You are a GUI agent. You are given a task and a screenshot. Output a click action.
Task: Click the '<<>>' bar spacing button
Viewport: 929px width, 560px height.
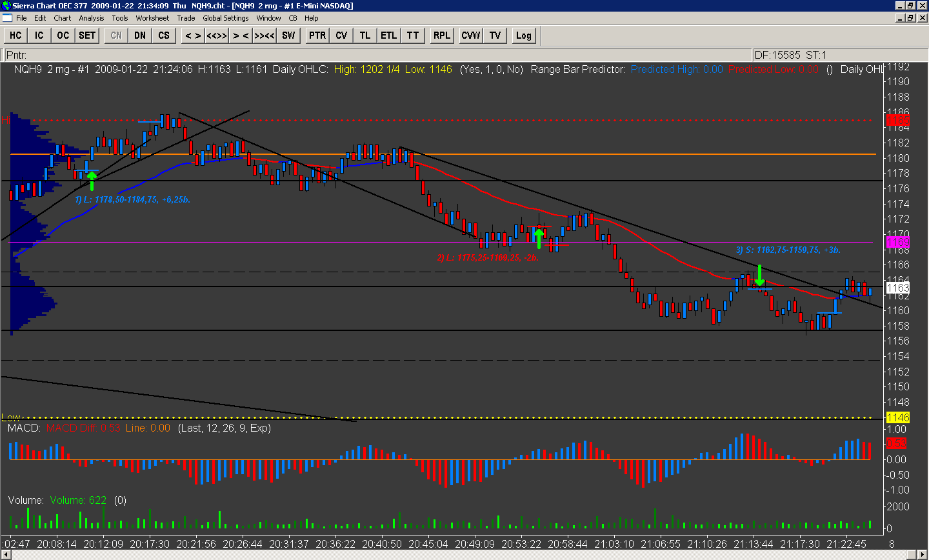217,35
